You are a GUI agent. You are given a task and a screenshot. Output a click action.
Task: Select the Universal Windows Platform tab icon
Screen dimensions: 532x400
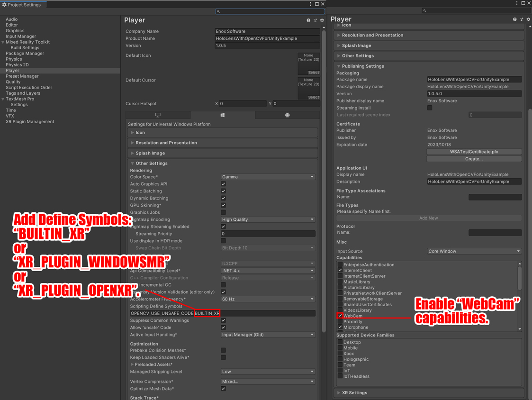[x=223, y=115]
